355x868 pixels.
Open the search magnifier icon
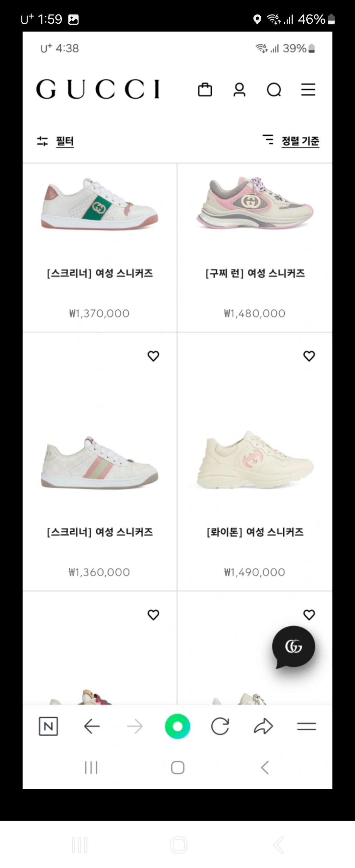pos(274,90)
